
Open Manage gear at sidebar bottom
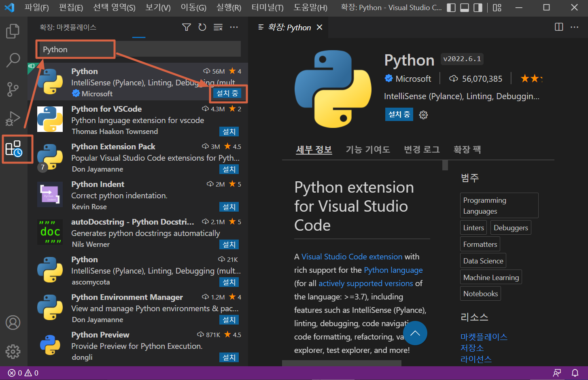(13, 352)
